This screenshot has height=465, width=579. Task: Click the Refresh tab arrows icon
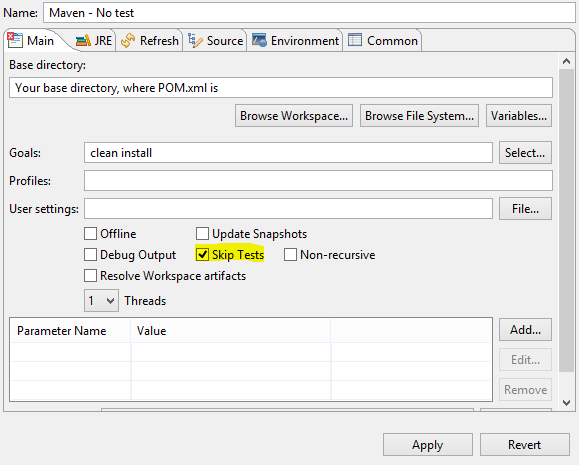[128, 40]
